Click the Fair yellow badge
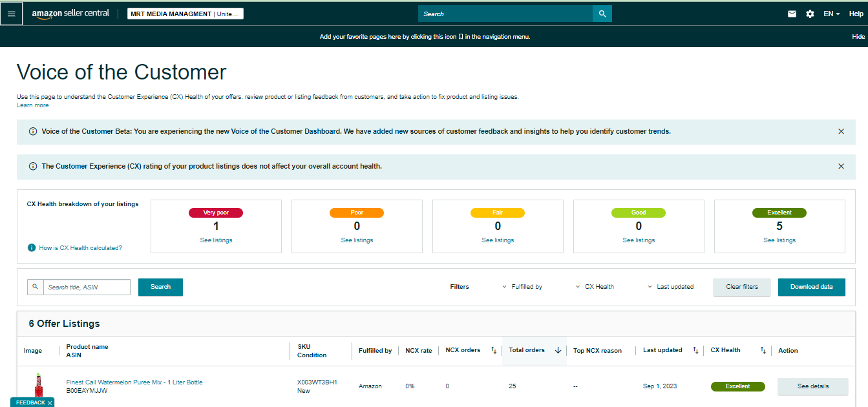868x407 pixels. (498, 213)
